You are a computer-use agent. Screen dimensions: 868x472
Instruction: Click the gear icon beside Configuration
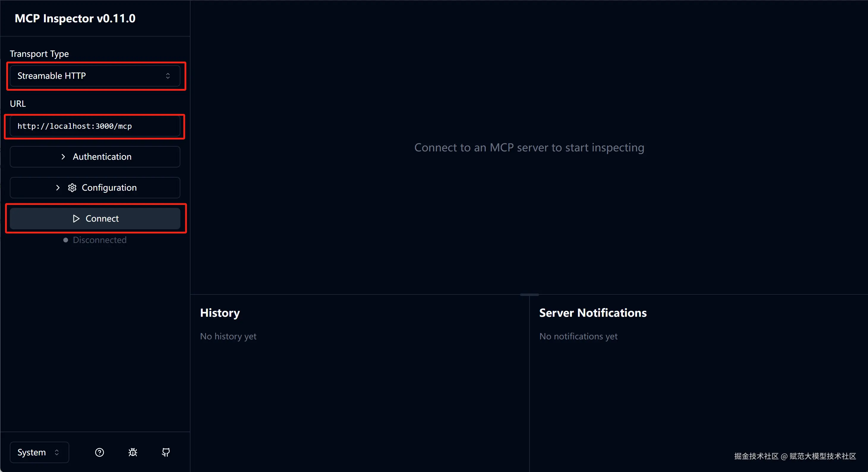[x=72, y=187]
